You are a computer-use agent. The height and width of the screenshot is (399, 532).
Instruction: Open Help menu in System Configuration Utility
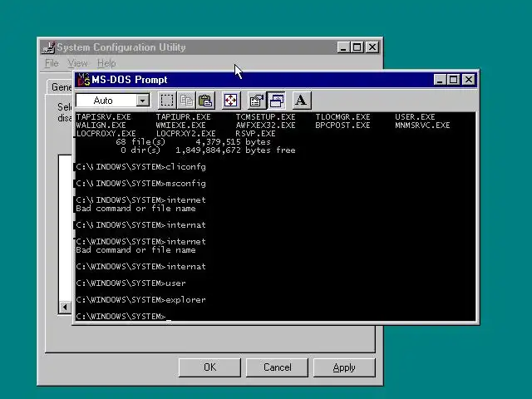point(106,63)
